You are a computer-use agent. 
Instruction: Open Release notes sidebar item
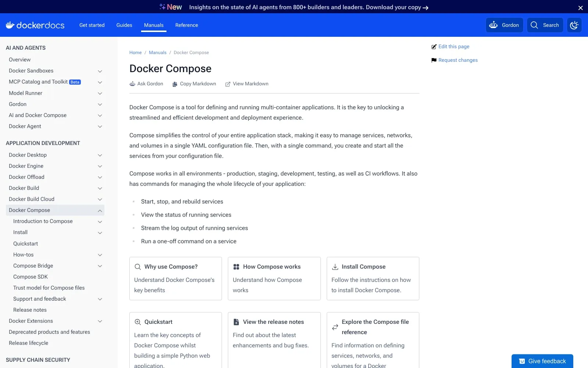click(30, 310)
